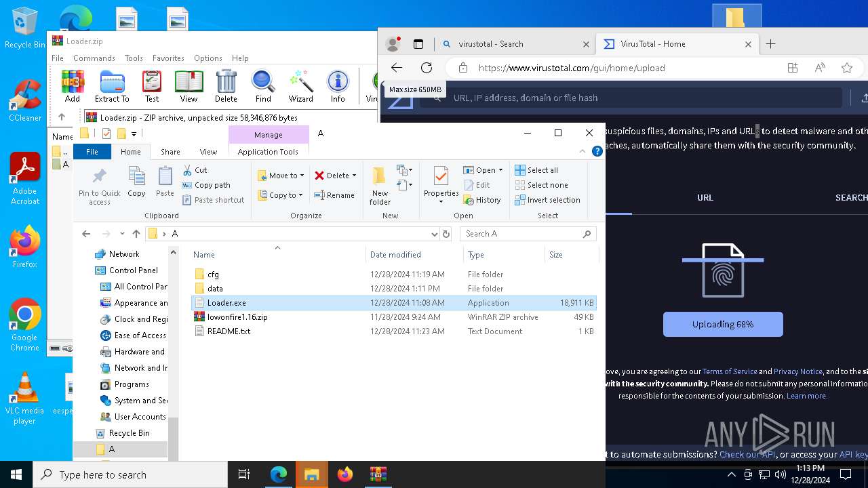868x488 pixels.
Task: Open Application Tools tab
Action: click(268, 152)
